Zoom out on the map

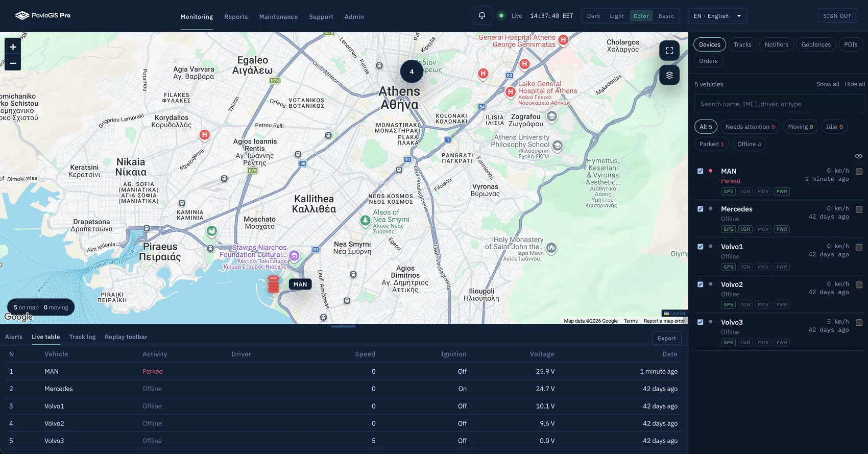click(13, 63)
